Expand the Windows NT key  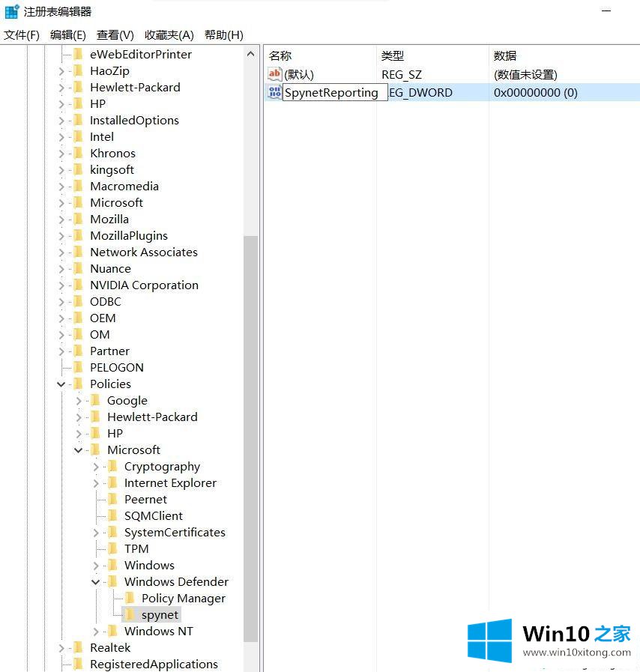96,632
